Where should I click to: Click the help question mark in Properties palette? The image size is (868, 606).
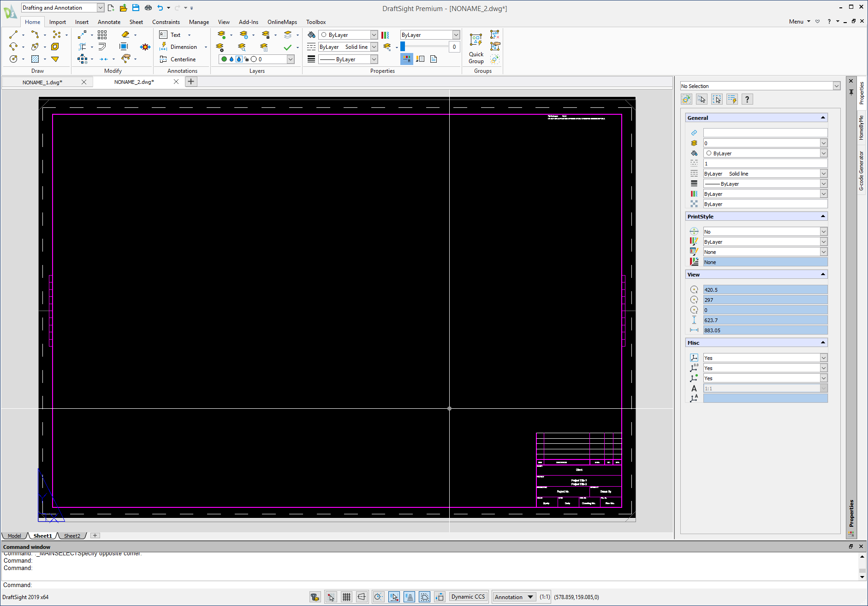click(x=747, y=99)
